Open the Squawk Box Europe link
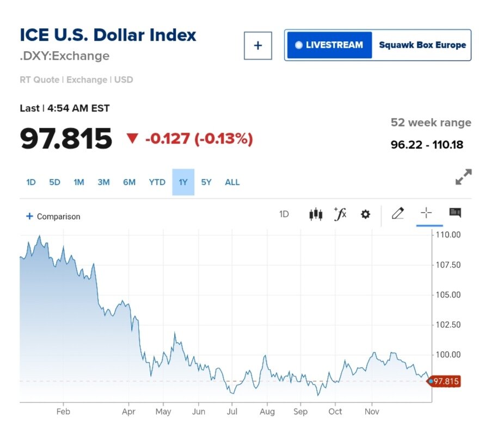Viewport: 504px width, 421px height. tap(422, 45)
